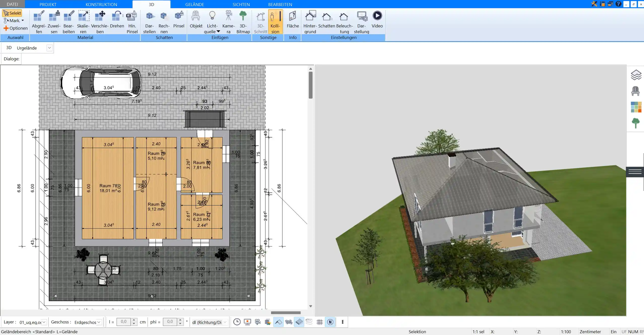Activate the Skalieren material tool
Screen dimensions: 644x335
coord(83,22)
